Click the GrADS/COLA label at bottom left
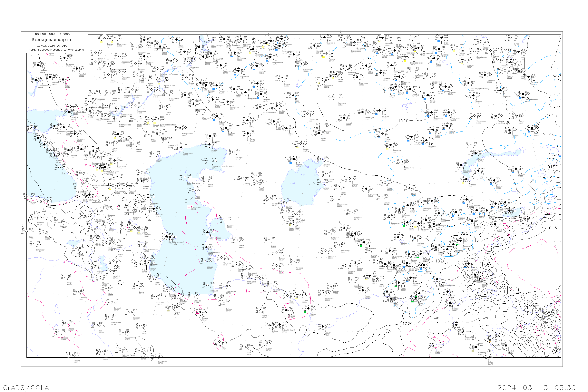The height and width of the screenshot is (392, 588). pos(26,387)
